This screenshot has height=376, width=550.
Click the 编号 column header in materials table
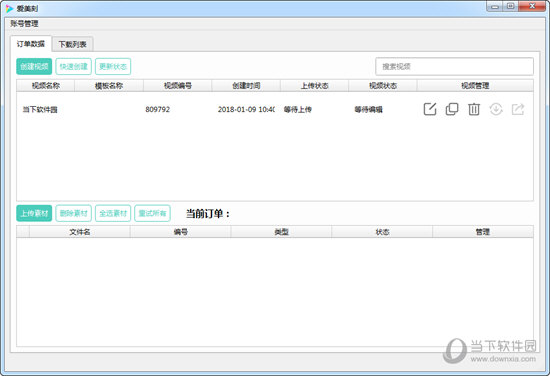pos(180,232)
